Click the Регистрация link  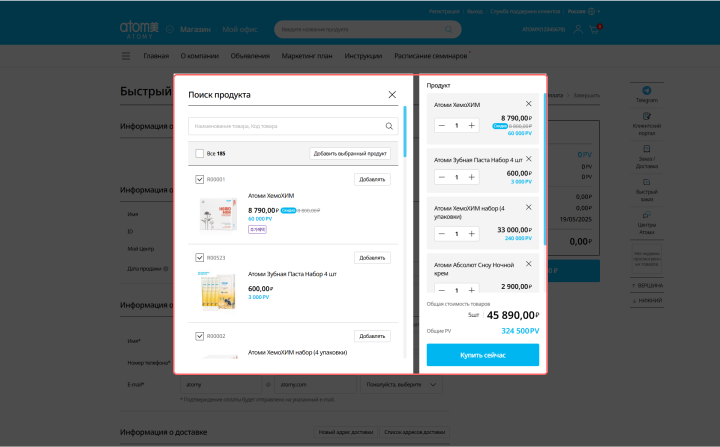coord(444,11)
